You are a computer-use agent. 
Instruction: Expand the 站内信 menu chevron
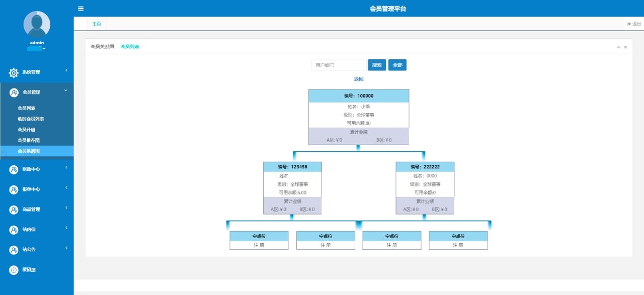pyautogui.click(x=66, y=228)
